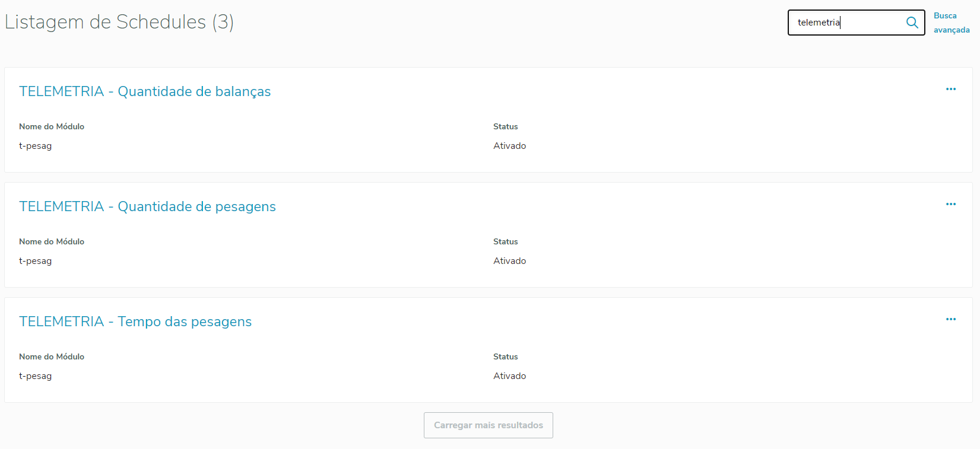Click Ativado status of Tempo das pesagens
Screen dimensions: 980x449
tap(509, 376)
